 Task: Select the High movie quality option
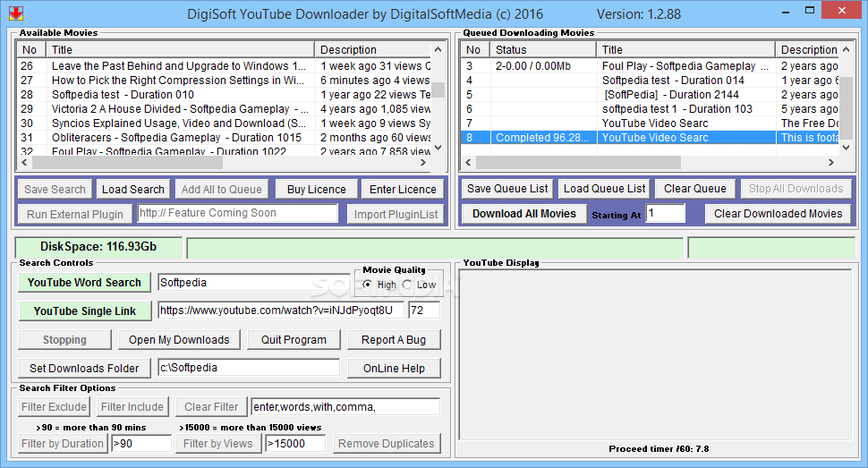[x=379, y=285]
